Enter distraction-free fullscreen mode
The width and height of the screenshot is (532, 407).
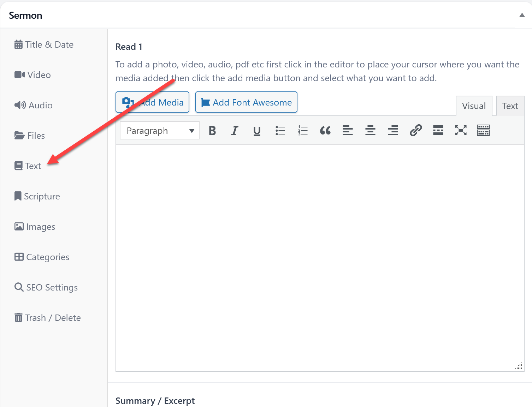pos(461,131)
